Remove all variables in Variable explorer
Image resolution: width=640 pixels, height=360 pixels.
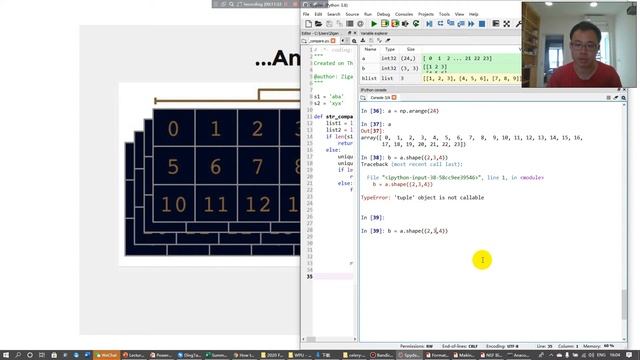(x=388, y=40)
